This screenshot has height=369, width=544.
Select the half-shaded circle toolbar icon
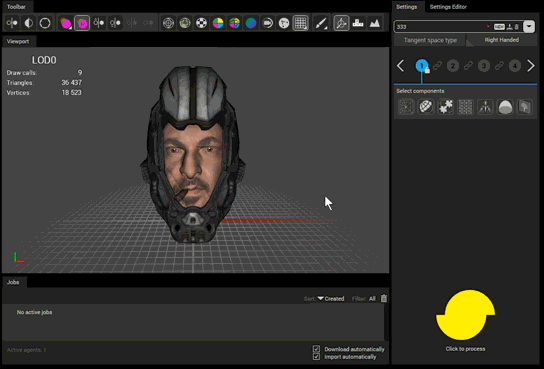click(x=28, y=23)
